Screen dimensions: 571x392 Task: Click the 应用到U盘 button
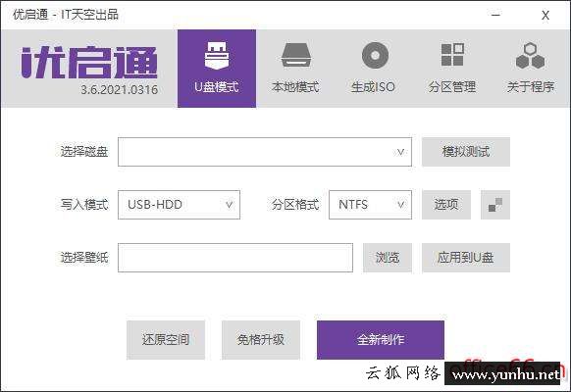pos(466,258)
